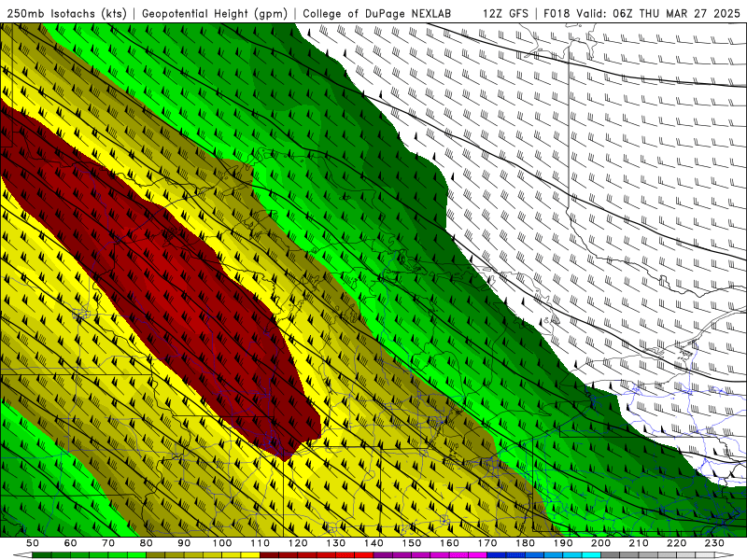Pick the cyan swatch just before 200
Viewport: 747px width, 560px height.
(x=591, y=555)
